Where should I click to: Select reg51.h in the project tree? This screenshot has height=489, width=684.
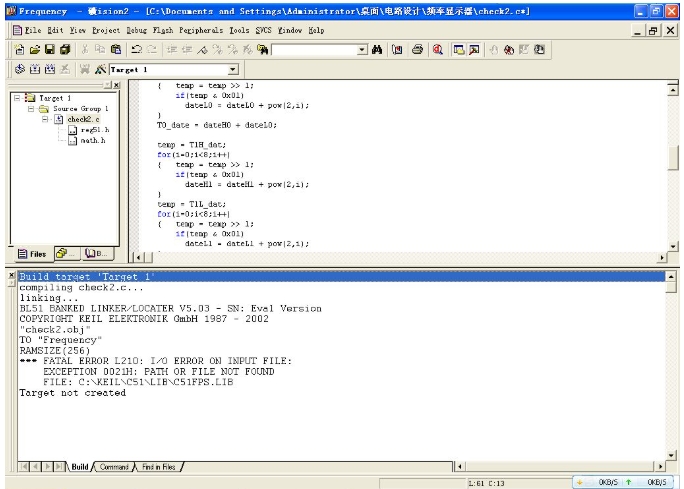coord(95,130)
